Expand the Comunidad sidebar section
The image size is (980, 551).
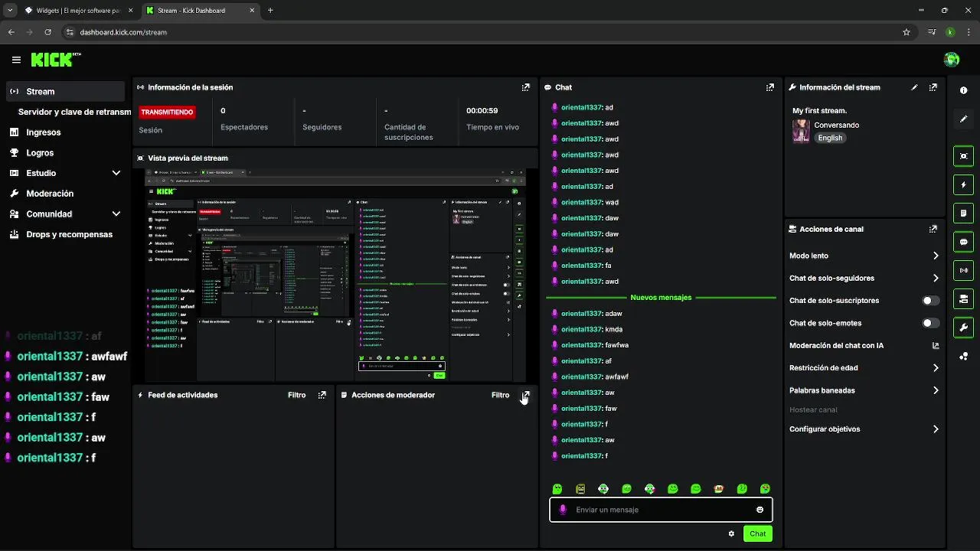(116, 214)
